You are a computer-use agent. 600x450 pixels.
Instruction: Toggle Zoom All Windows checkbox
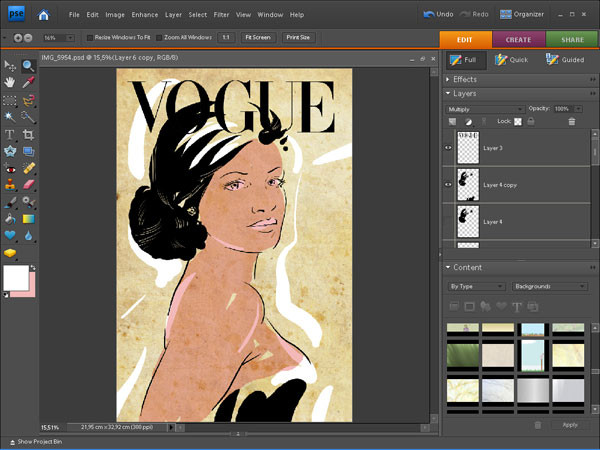[159, 38]
